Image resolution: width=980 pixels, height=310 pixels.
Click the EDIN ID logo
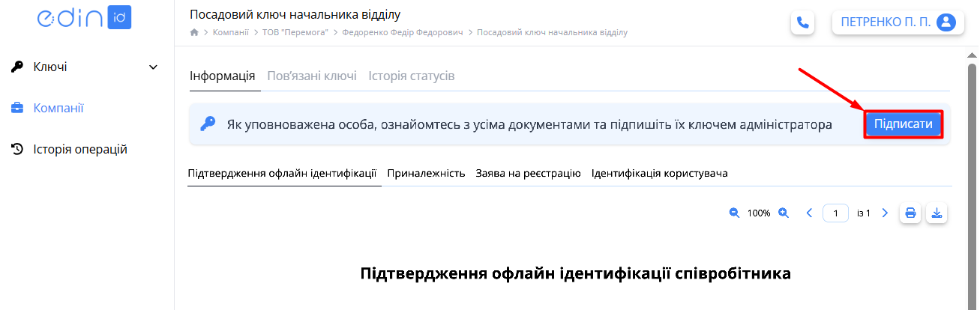pyautogui.click(x=84, y=18)
